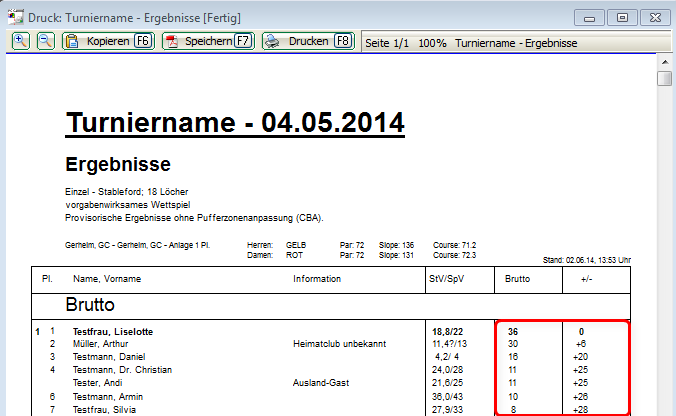This screenshot has height=416, width=676.
Task: Click the 'Name, Vorname' column header
Action: click(105, 278)
